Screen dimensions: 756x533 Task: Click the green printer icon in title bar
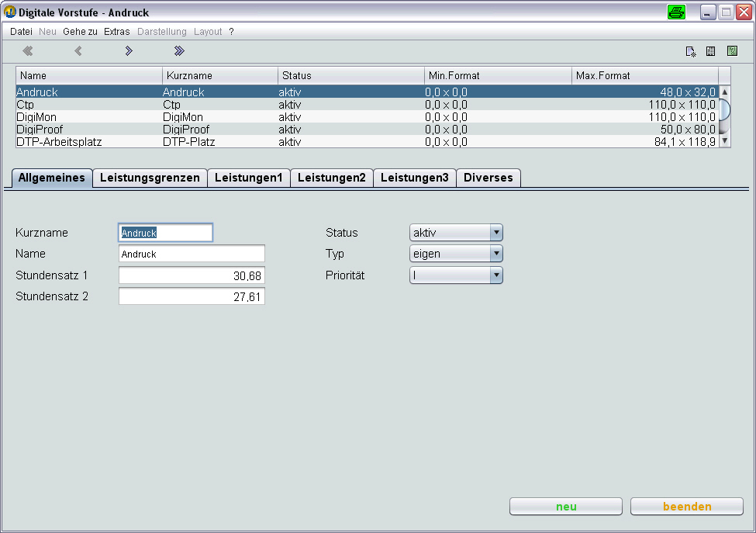tap(676, 12)
